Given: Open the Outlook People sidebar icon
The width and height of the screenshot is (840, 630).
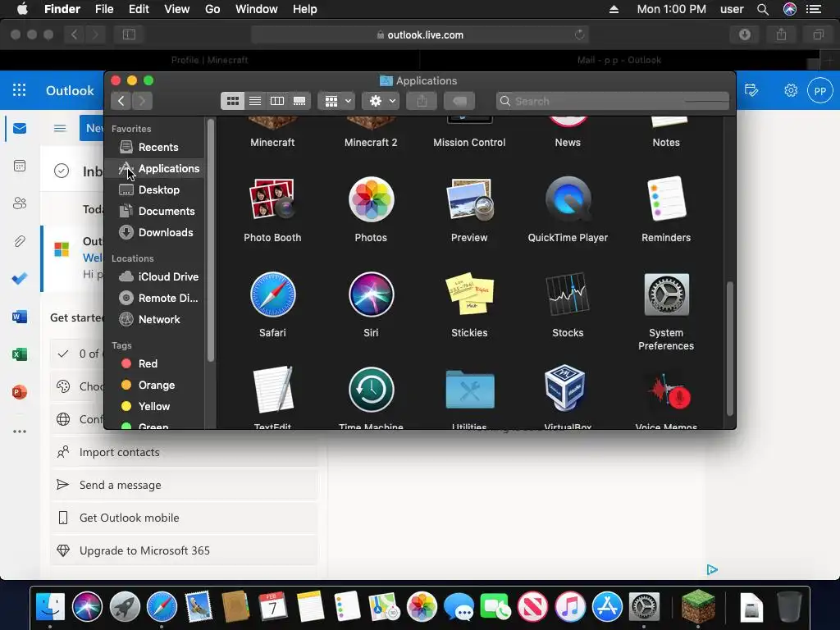Looking at the screenshot, I should click(x=20, y=203).
